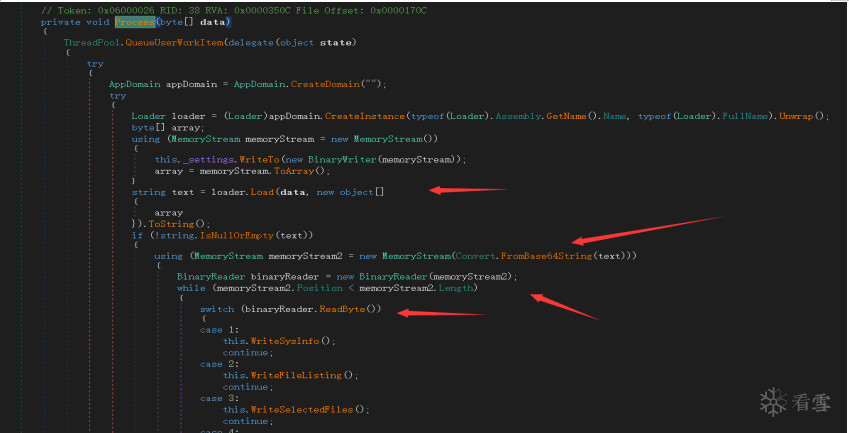This screenshot has height=433, width=849.
Task: Click the _settings field reference
Action: pos(206,160)
